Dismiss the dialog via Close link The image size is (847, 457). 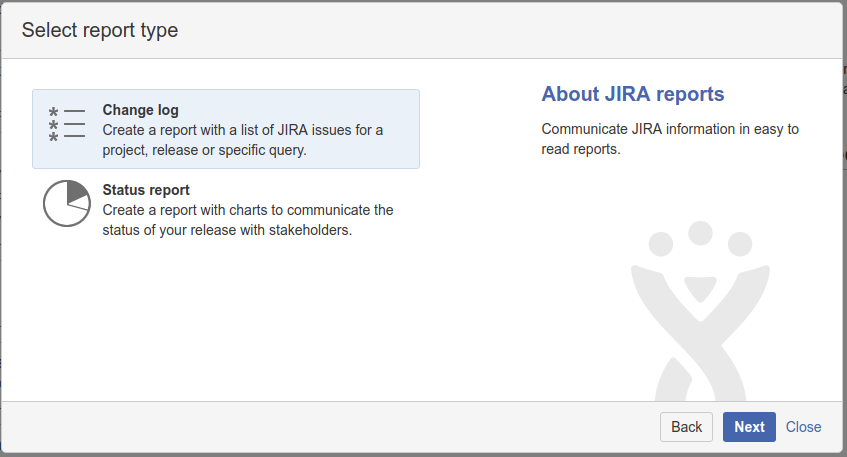coord(803,427)
